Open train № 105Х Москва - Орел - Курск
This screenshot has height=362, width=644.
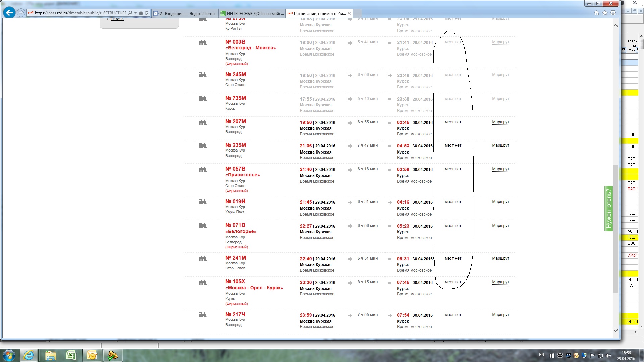(x=235, y=282)
